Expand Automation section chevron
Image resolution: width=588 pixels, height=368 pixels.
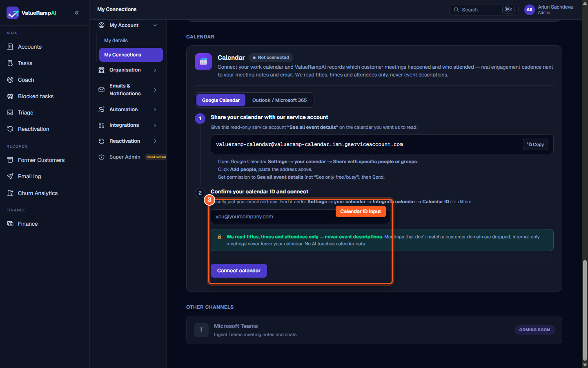155,110
